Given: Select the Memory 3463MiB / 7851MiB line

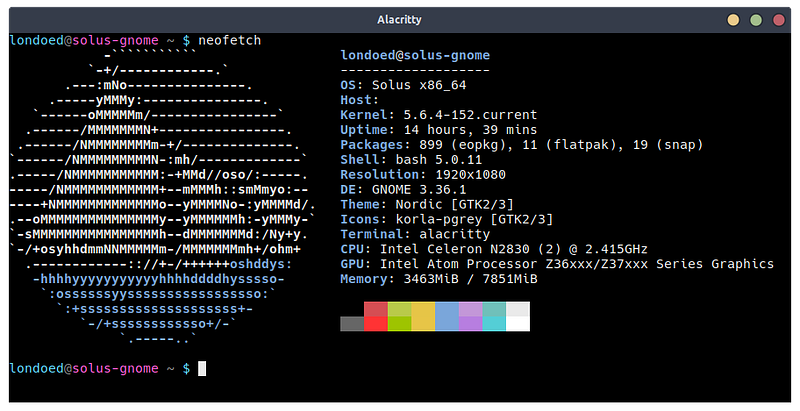Looking at the screenshot, I should [x=439, y=279].
